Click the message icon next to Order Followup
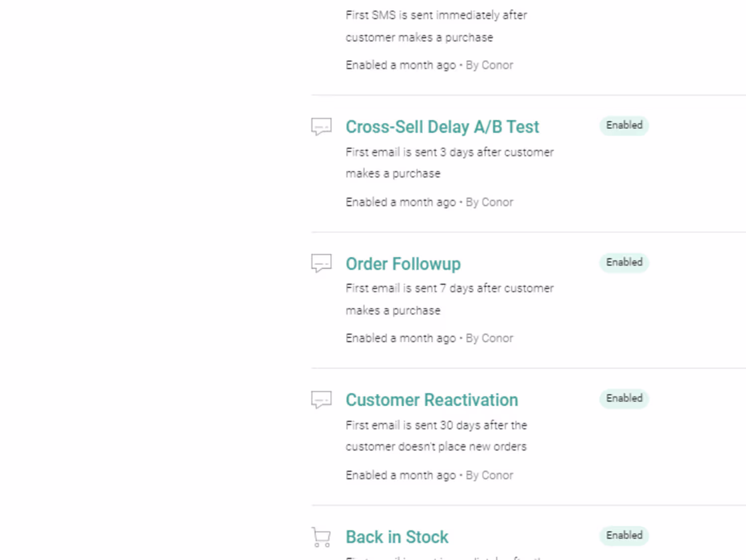The image size is (746, 560). [x=321, y=263]
